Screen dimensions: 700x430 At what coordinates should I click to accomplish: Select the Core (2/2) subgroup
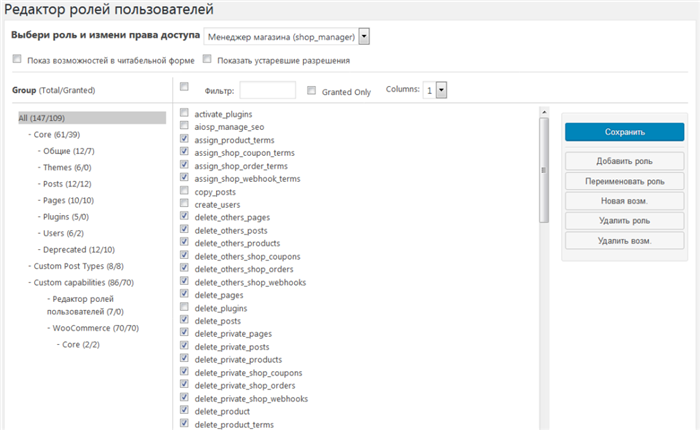pyautogui.click(x=78, y=345)
